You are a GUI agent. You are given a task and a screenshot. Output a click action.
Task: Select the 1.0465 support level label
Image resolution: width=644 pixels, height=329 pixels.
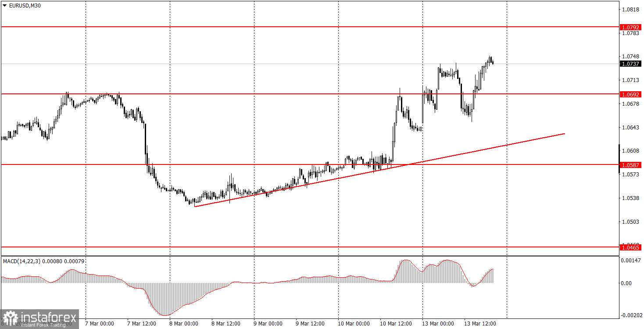(x=631, y=248)
